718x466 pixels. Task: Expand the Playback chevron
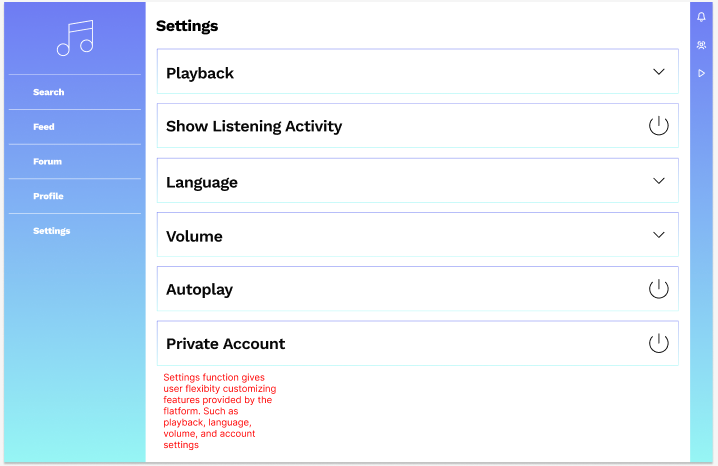click(658, 72)
